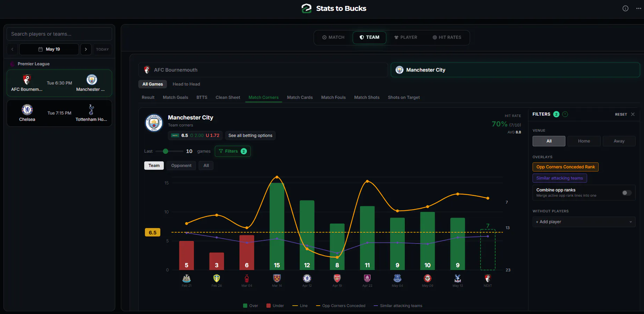Click the Brentford crest under May 09
The width and height of the screenshot is (644, 314).
click(427, 278)
